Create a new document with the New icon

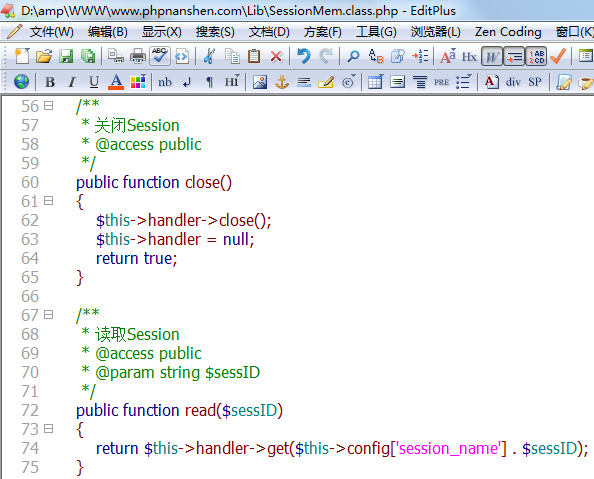pyautogui.click(x=22, y=56)
